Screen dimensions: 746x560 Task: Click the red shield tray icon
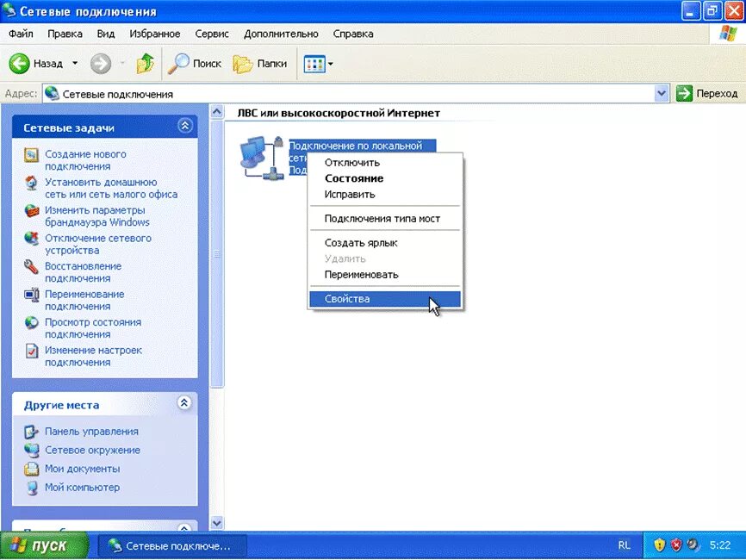676,544
